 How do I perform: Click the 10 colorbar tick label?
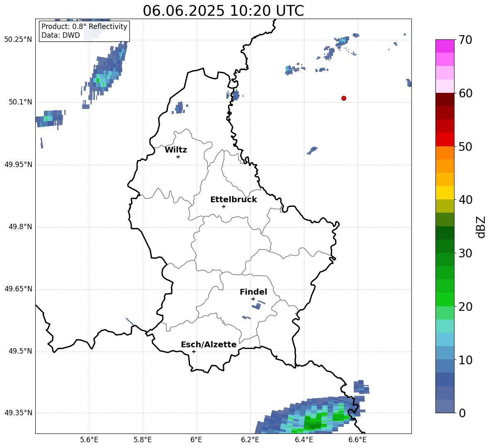pos(465,360)
